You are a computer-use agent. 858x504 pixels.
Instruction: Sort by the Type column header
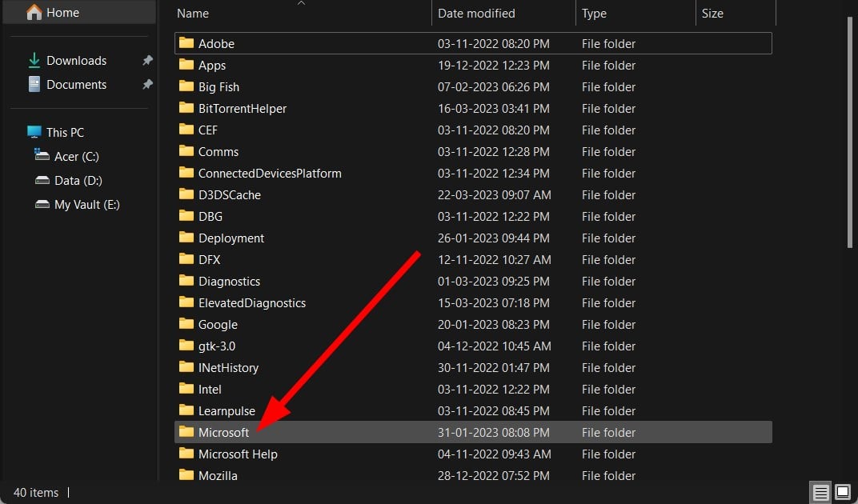(594, 13)
